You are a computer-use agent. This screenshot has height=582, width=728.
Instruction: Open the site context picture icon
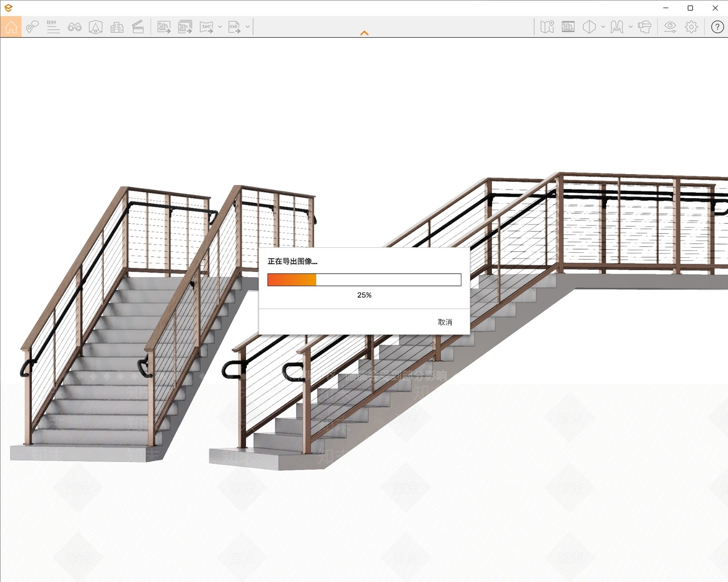(x=568, y=27)
